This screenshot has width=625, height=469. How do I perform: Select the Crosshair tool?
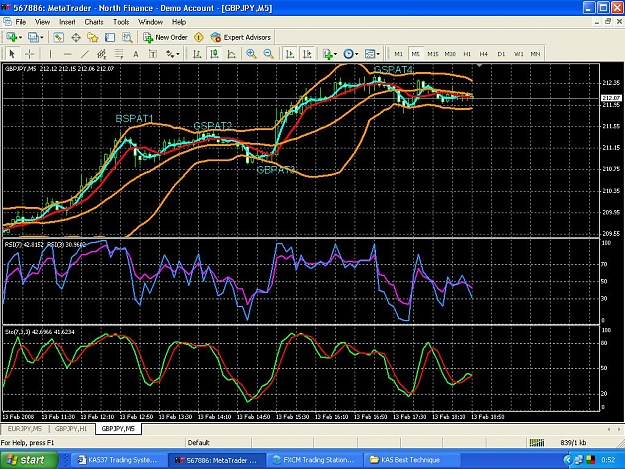(29, 54)
